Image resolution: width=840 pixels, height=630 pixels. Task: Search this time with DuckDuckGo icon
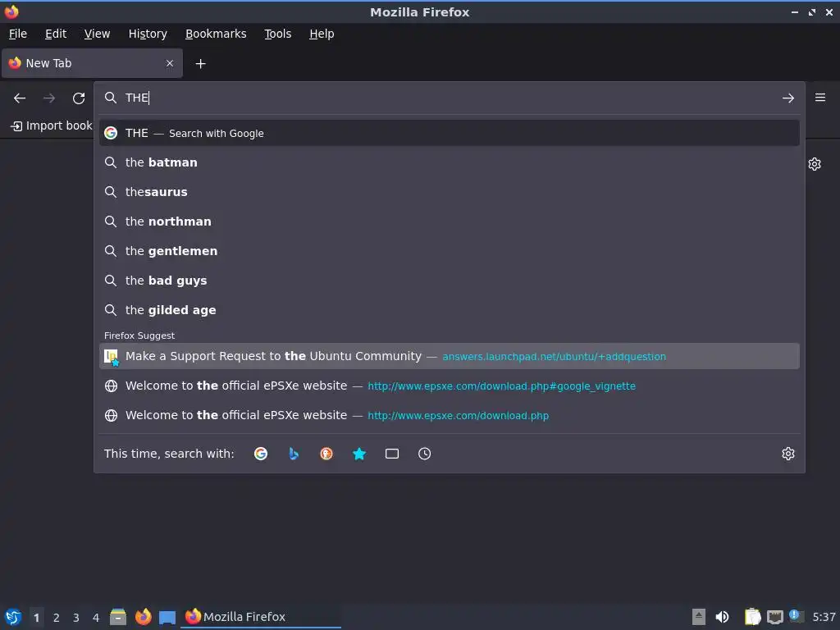(x=326, y=454)
